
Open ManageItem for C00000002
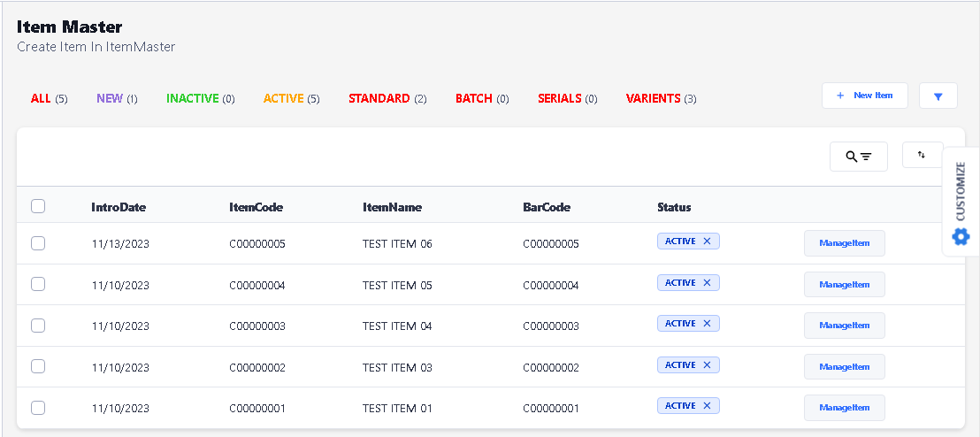(x=844, y=366)
